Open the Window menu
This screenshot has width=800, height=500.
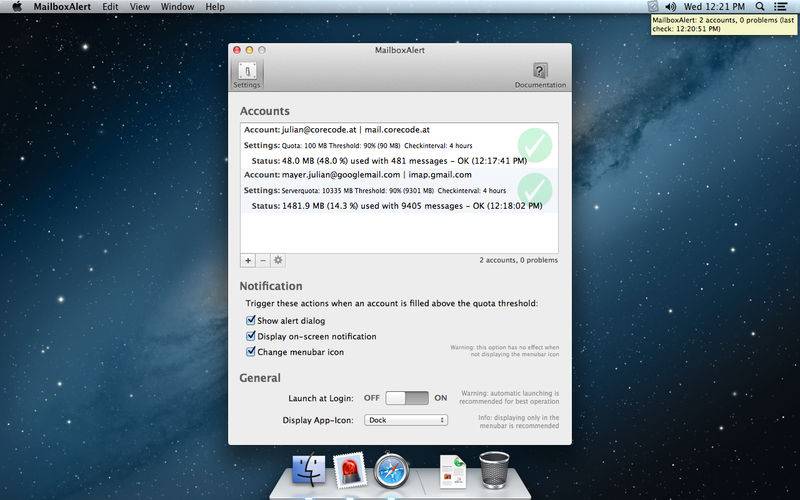point(177,7)
